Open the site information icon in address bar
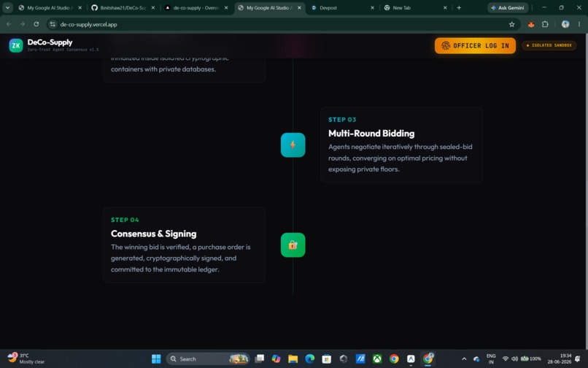This screenshot has width=588, height=368. pos(53,24)
